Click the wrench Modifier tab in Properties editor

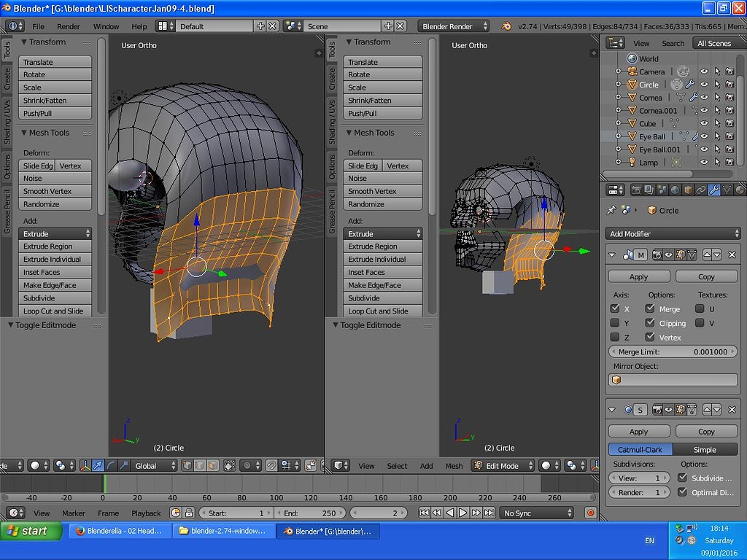[714, 190]
